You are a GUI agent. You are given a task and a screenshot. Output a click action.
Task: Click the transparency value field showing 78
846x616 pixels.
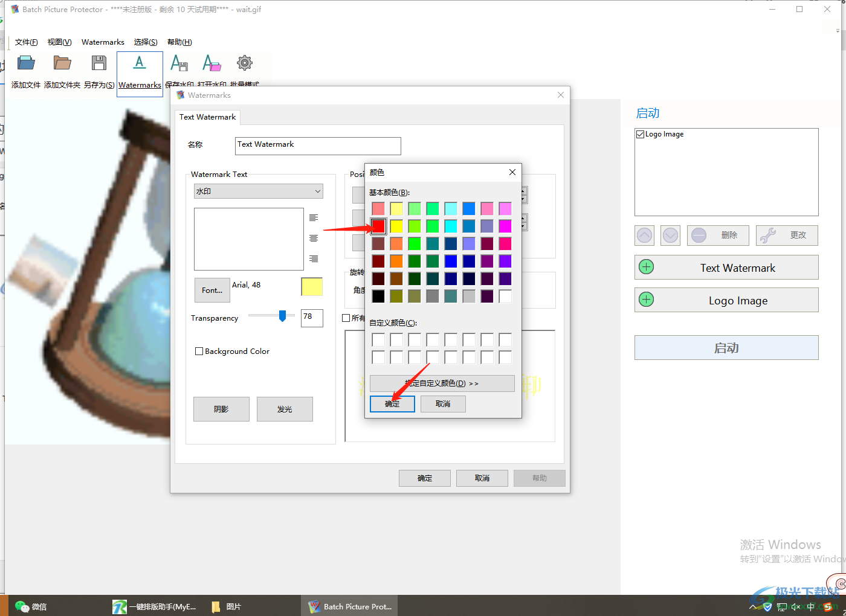point(312,318)
